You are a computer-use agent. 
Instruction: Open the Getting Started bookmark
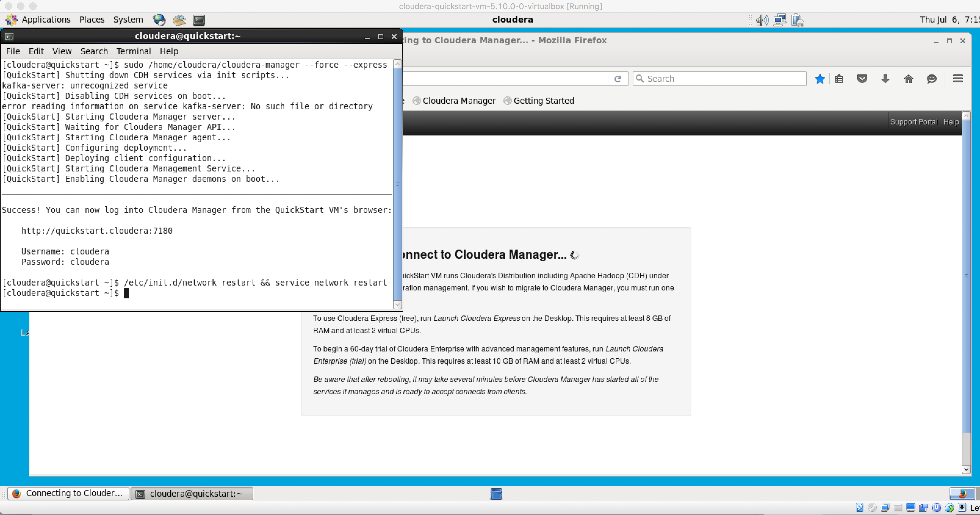tap(539, 100)
